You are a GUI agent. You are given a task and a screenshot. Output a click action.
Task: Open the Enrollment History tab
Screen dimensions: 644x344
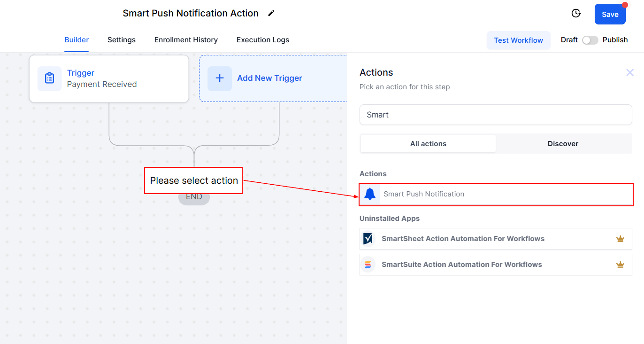coord(186,40)
